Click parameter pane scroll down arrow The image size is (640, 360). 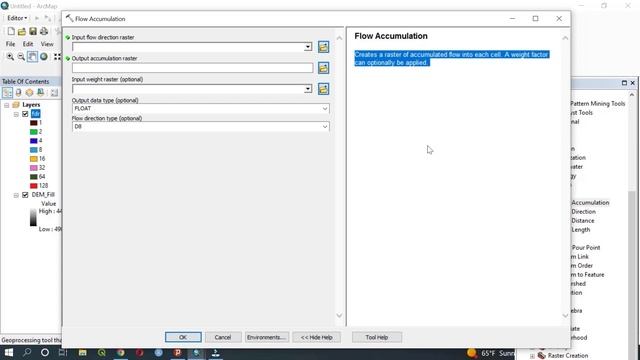click(x=339, y=316)
